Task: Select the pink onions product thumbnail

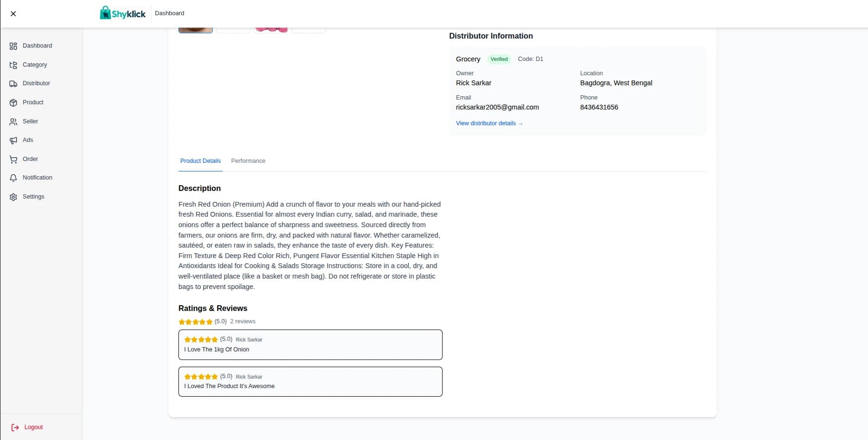Action: click(x=271, y=30)
